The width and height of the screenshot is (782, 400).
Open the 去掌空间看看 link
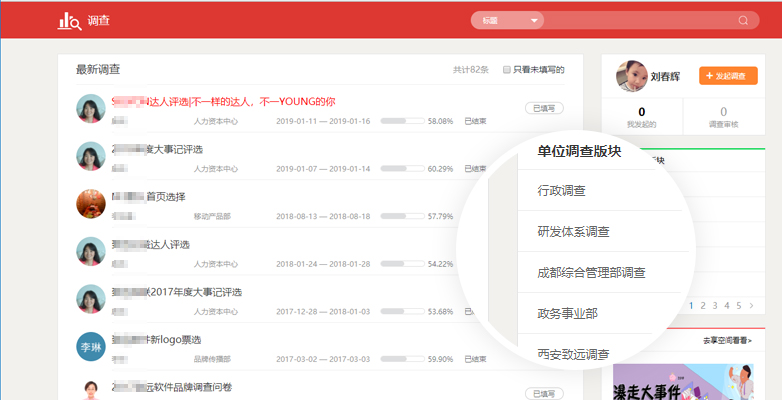(x=727, y=341)
